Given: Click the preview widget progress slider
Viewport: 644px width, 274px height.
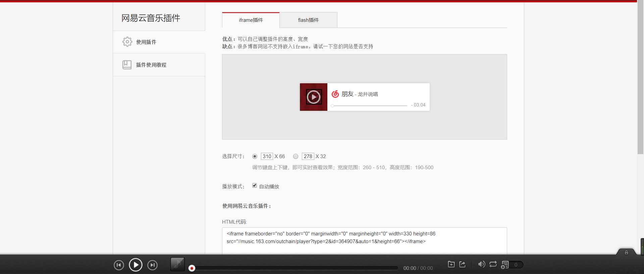Looking at the screenshot, I should [x=369, y=105].
